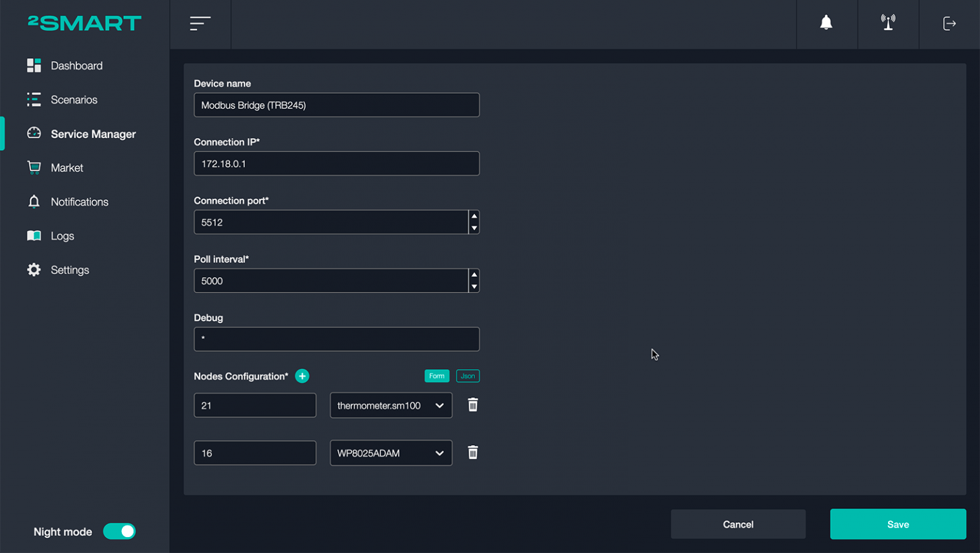Image resolution: width=980 pixels, height=553 pixels.
Task: Open the Dashboard section
Action: coord(77,65)
